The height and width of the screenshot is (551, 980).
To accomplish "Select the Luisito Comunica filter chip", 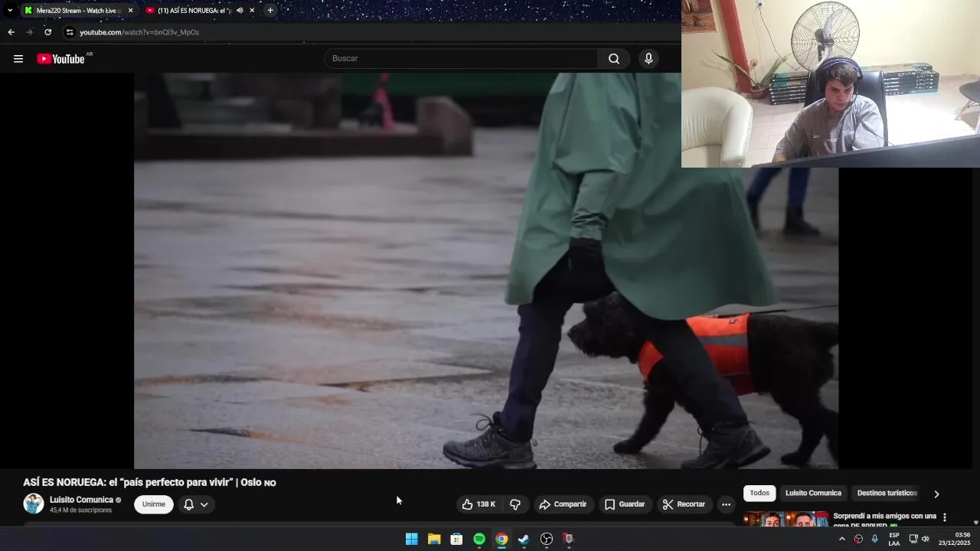I will [813, 494].
